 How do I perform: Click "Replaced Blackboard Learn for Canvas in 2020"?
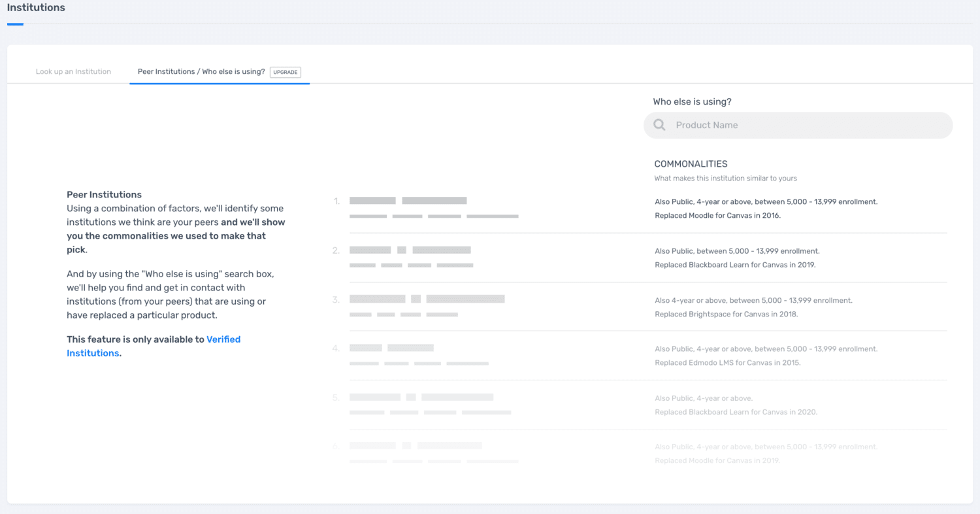click(736, 412)
